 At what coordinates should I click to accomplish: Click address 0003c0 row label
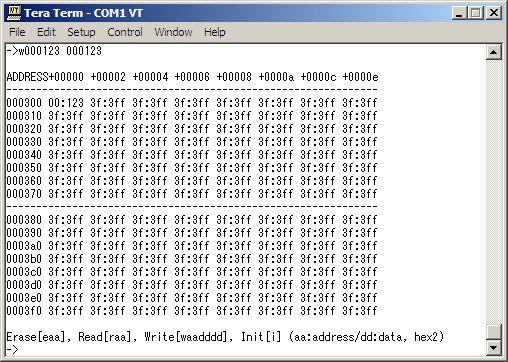(24, 272)
